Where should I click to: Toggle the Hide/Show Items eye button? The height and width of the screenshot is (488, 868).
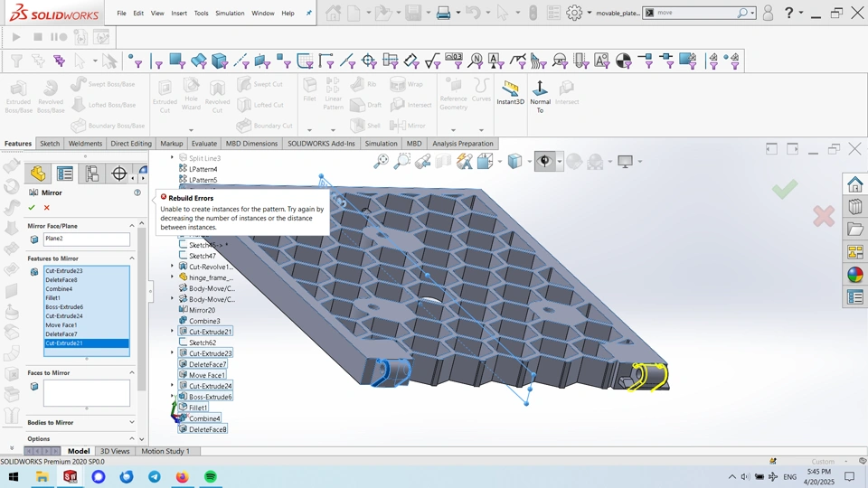tap(544, 161)
